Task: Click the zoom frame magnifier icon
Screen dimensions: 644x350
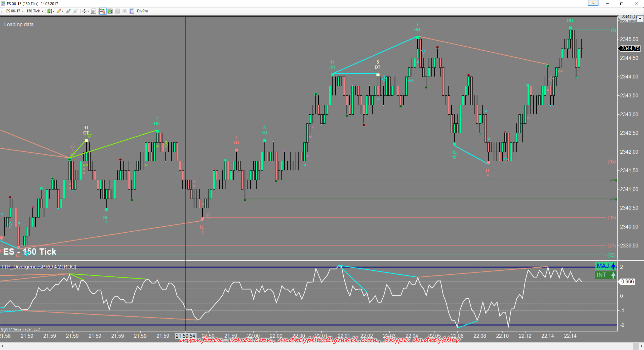Action: coord(93,11)
